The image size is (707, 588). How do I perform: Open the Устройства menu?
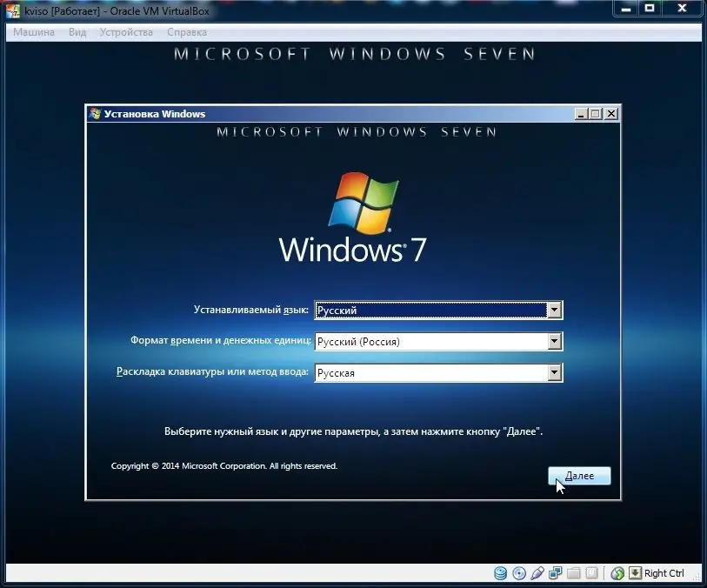pyautogui.click(x=126, y=31)
